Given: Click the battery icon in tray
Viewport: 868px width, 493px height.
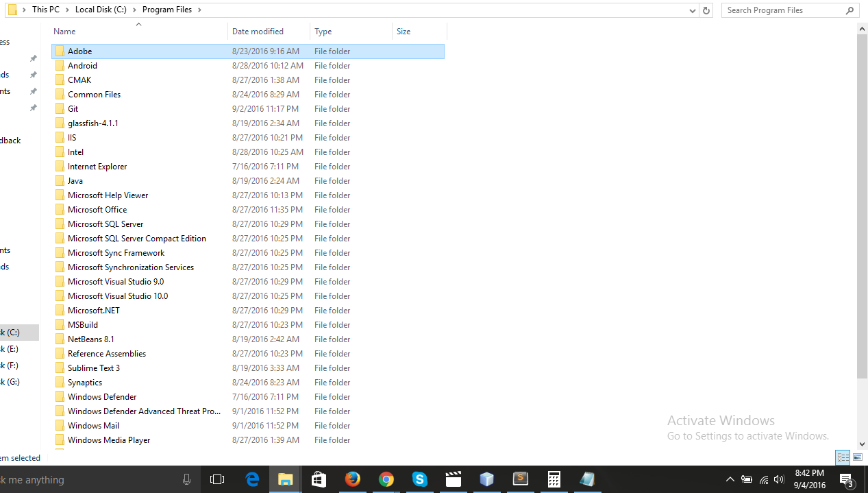Looking at the screenshot, I should pos(747,479).
